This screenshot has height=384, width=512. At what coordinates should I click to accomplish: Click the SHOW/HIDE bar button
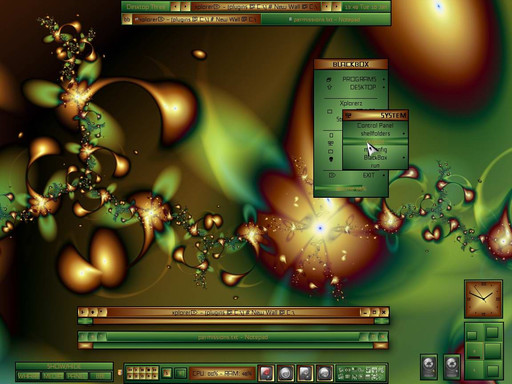(x=64, y=366)
